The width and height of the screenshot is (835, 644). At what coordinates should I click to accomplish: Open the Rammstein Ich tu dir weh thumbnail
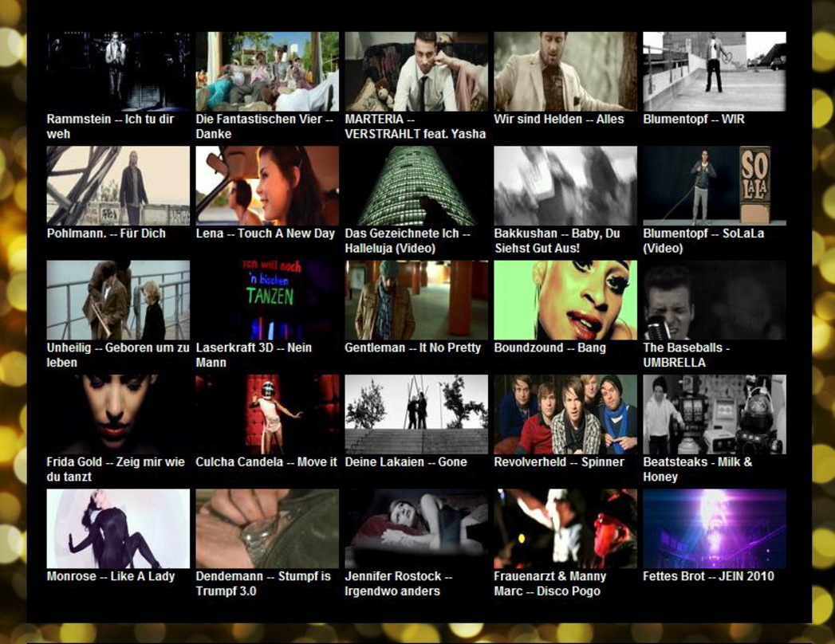coord(118,71)
